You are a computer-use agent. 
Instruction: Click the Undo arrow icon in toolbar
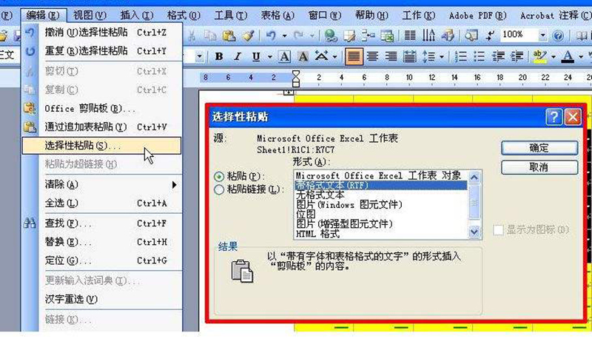point(271,36)
